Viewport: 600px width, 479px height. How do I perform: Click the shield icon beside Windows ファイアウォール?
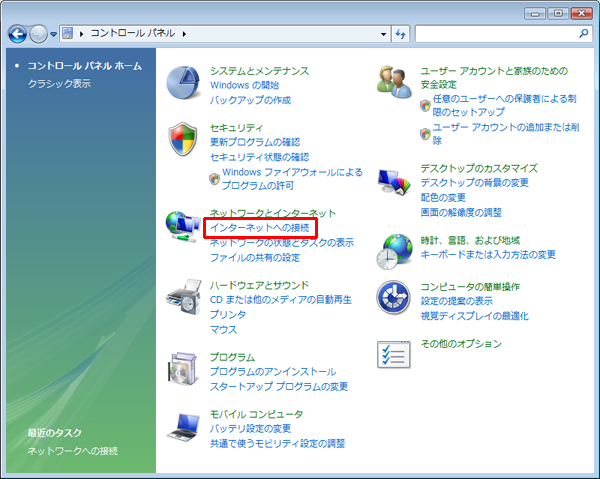click(x=214, y=179)
